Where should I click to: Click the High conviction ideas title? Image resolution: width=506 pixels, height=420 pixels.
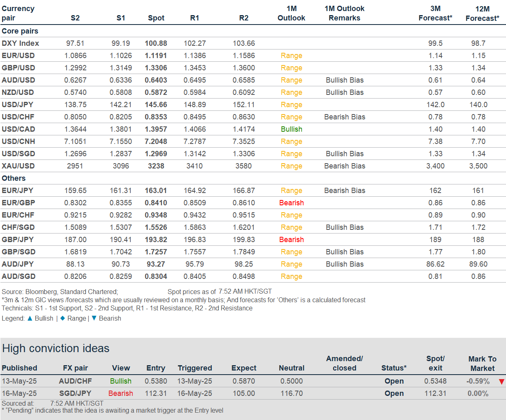[56, 348]
